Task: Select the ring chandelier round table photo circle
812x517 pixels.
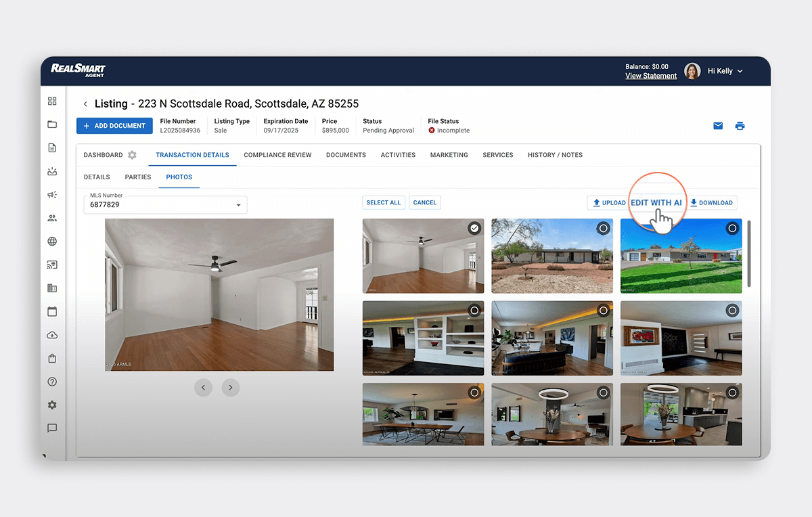Action: [x=603, y=392]
